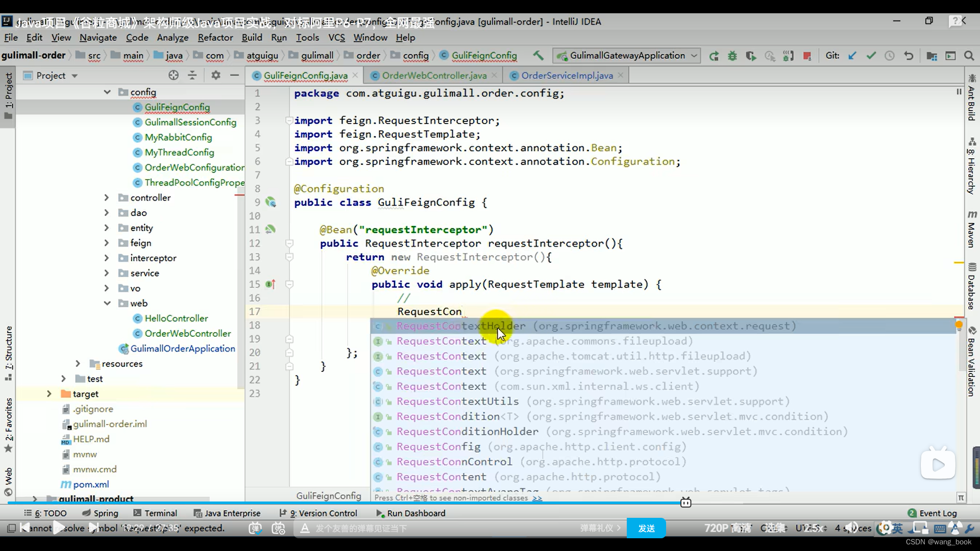Open the Navigate menu
This screenshot has height=551, width=980.
pos(98,37)
